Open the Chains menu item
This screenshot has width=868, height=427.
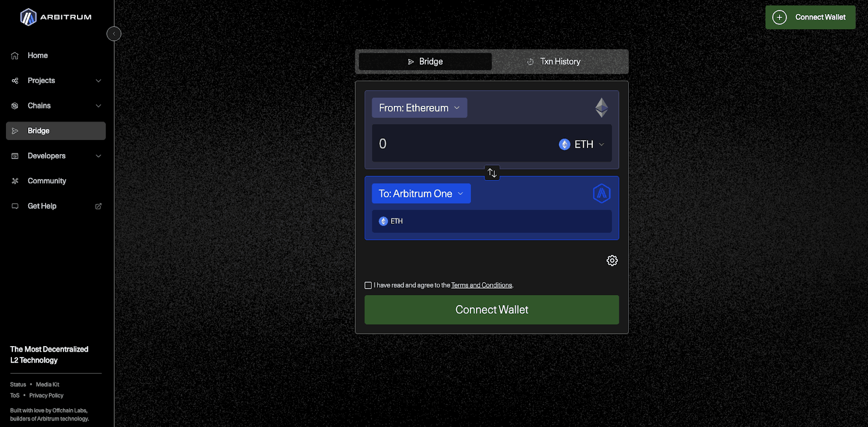pos(56,106)
